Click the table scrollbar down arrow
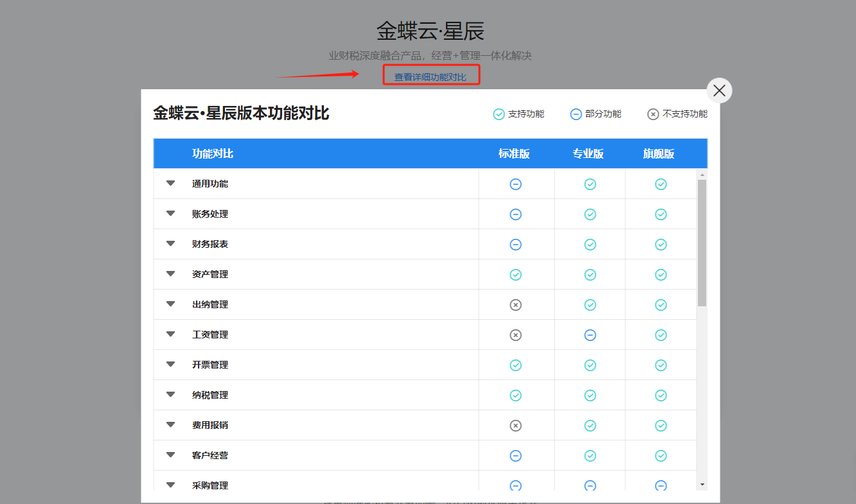The height and width of the screenshot is (504, 856). point(702,485)
